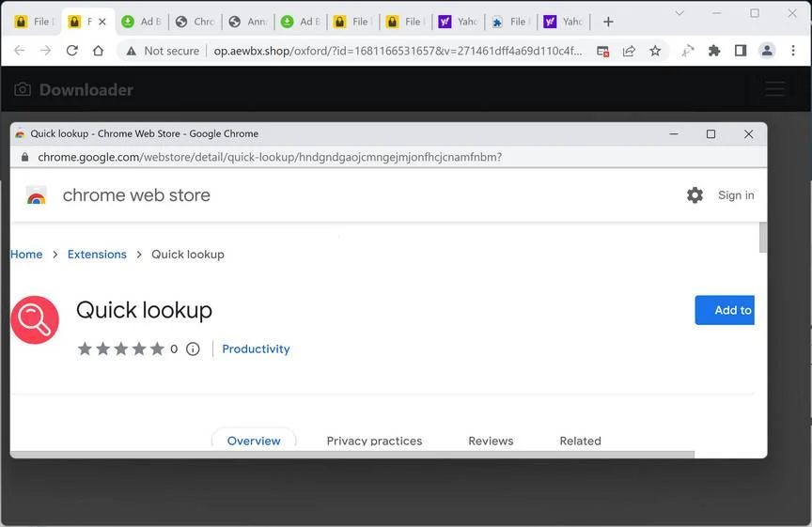
Task: Switch to the Ann tab
Action: 248,22
